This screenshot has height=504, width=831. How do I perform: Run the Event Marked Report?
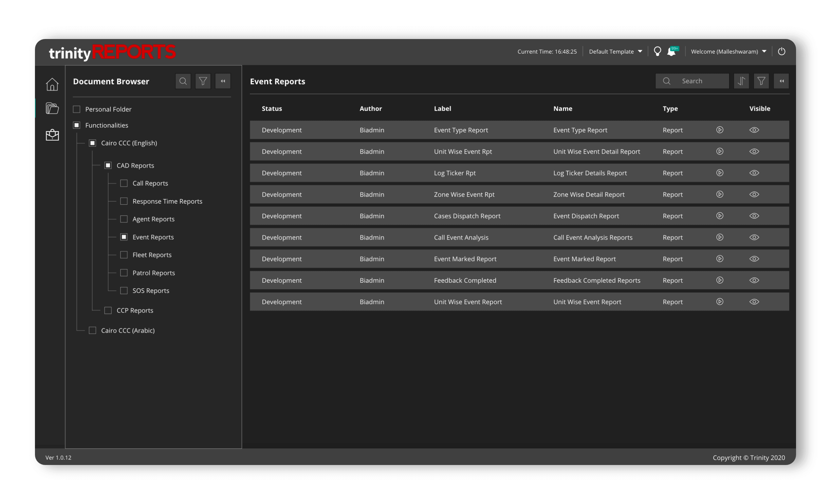click(720, 259)
